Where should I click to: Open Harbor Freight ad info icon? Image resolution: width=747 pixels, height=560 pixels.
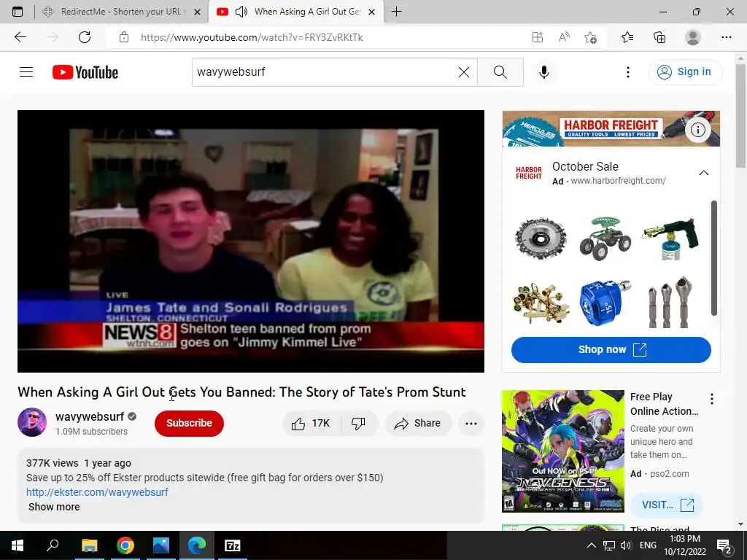tap(698, 130)
